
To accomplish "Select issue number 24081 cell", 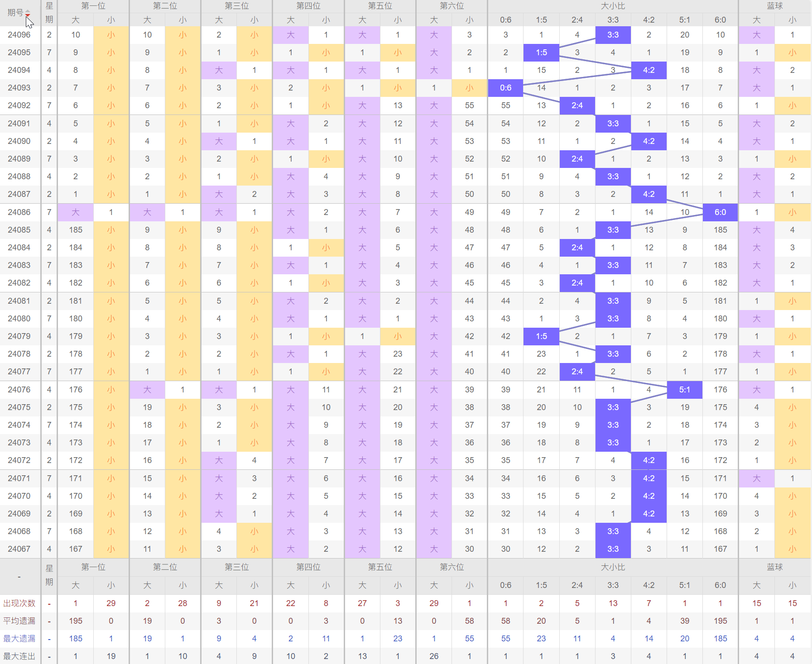I will [19, 301].
